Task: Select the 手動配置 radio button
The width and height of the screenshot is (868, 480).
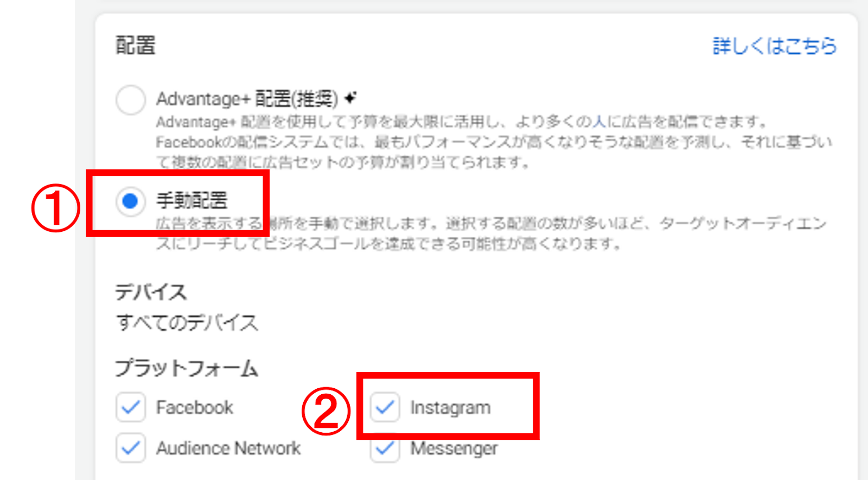Action: [130, 201]
